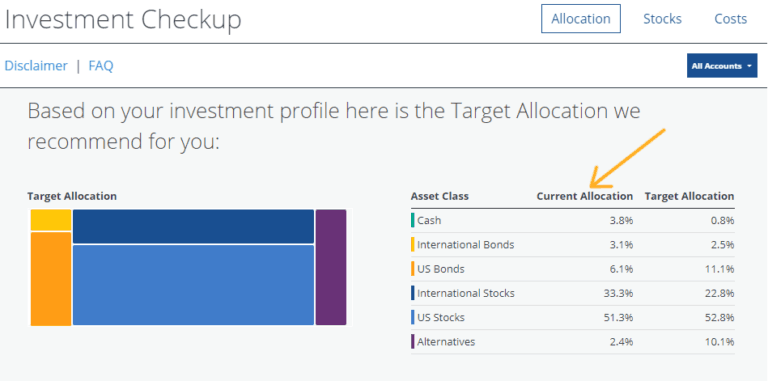Select the Cash asset class row
The width and height of the screenshot is (768, 381).
[x=573, y=220]
